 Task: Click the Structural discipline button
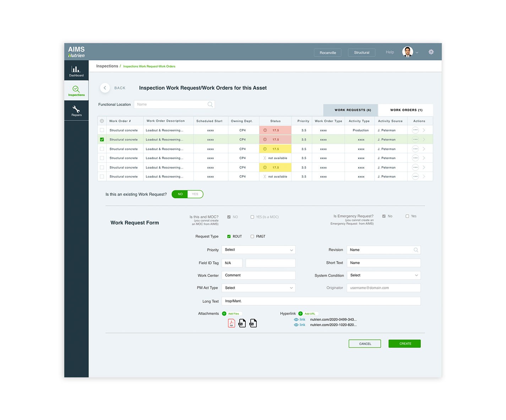(361, 53)
